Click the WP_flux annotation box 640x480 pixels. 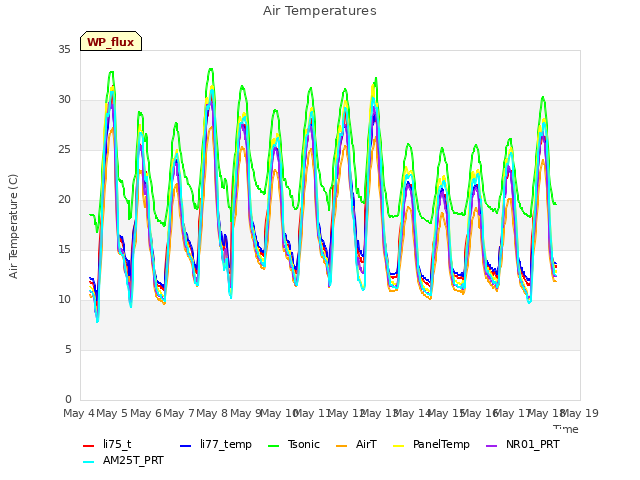tap(111, 41)
